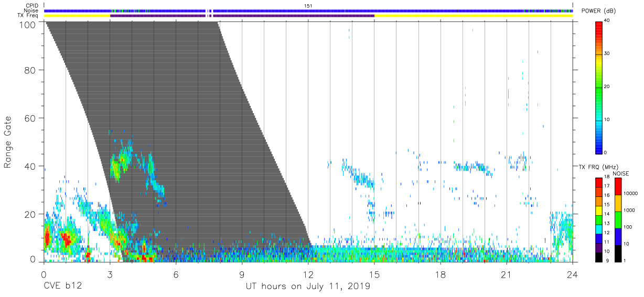This screenshot has height=297, width=644.
Task: Click the NOISE colorbar
Action: pos(618,219)
